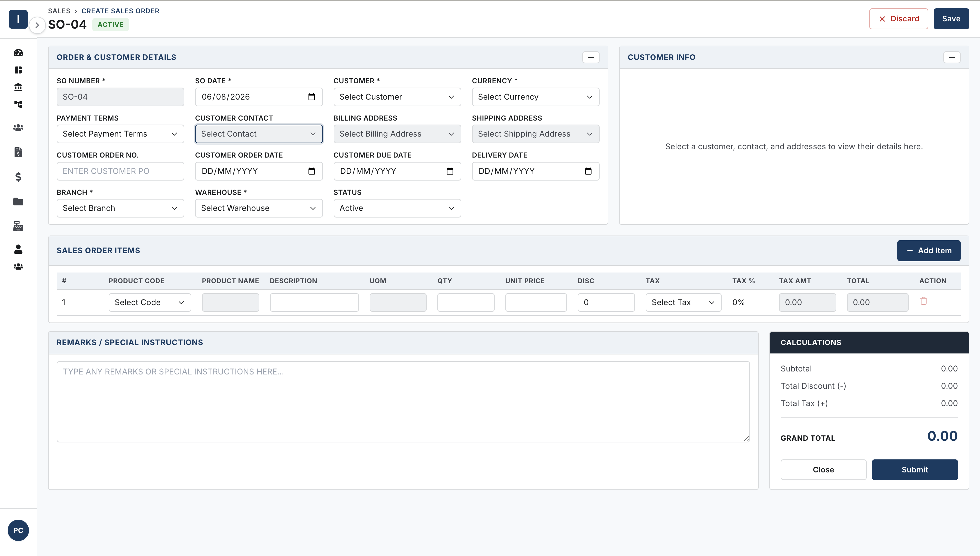Open the dollar sign icon in sidebar
Image resolution: width=980 pixels, height=556 pixels.
pos(18,177)
